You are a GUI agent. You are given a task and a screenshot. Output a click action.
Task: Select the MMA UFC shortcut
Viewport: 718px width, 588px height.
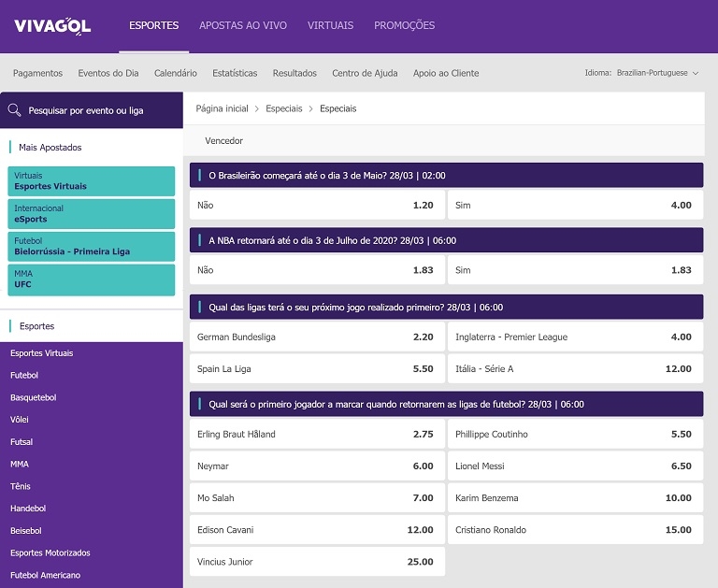click(x=92, y=280)
